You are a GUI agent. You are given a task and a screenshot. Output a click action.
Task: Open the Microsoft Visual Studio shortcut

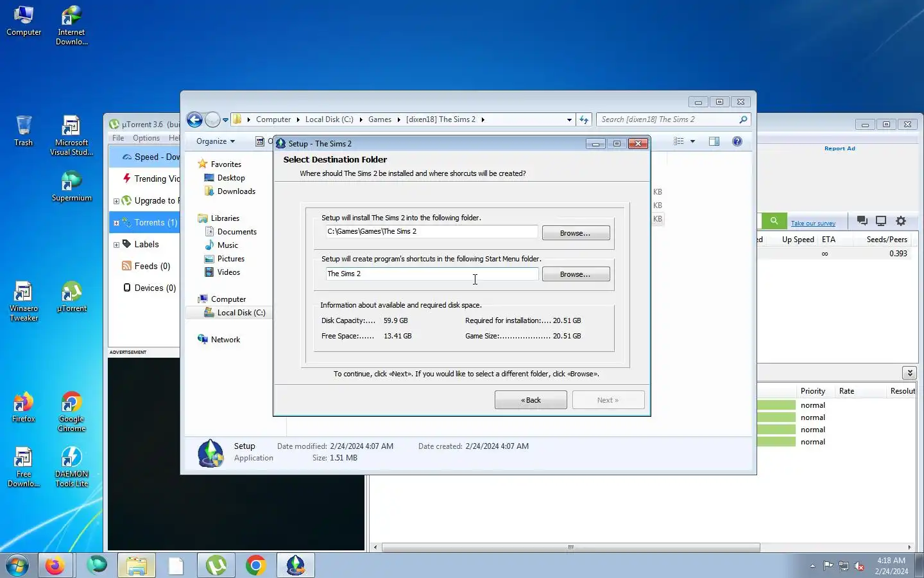point(71,136)
